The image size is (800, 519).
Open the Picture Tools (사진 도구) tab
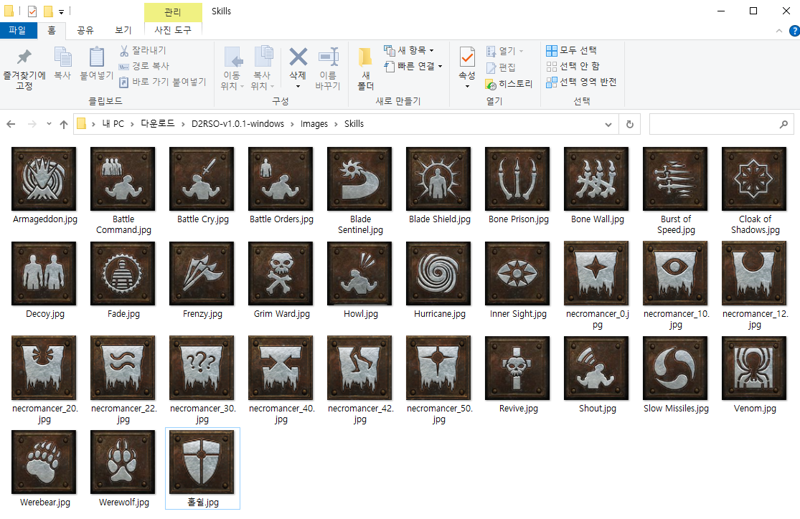[x=173, y=30]
